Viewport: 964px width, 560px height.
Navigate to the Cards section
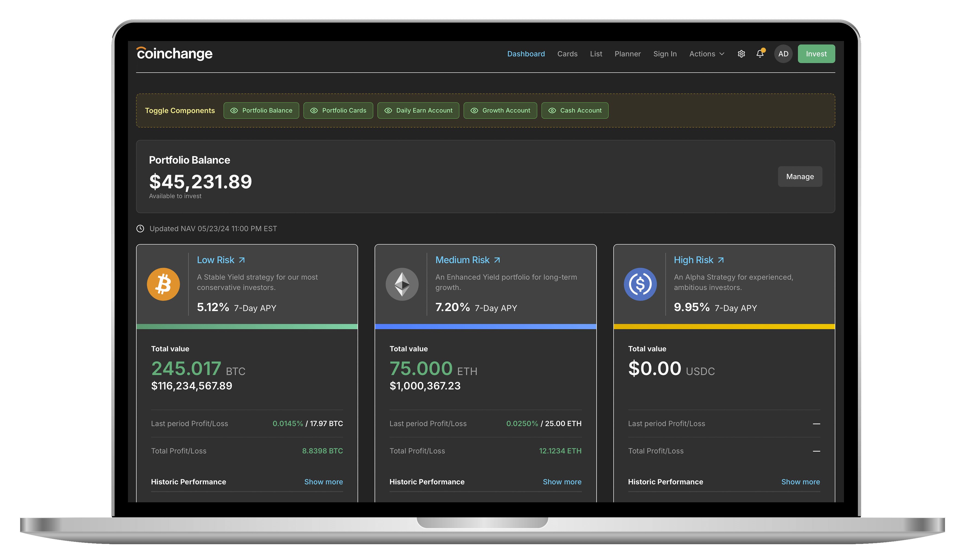click(567, 54)
